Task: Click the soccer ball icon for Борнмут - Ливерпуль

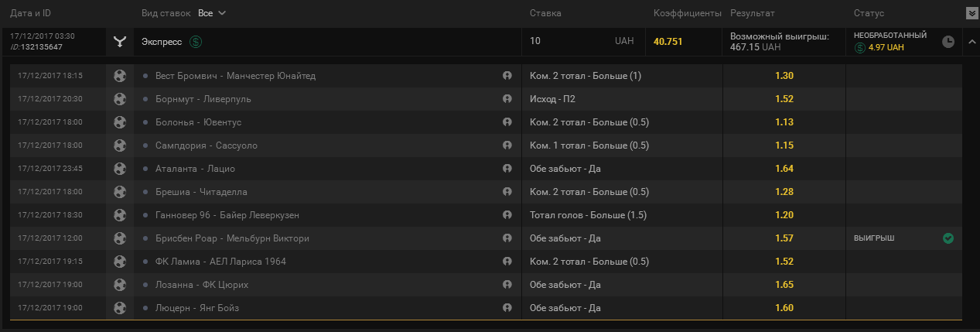Action: (119, 99)
